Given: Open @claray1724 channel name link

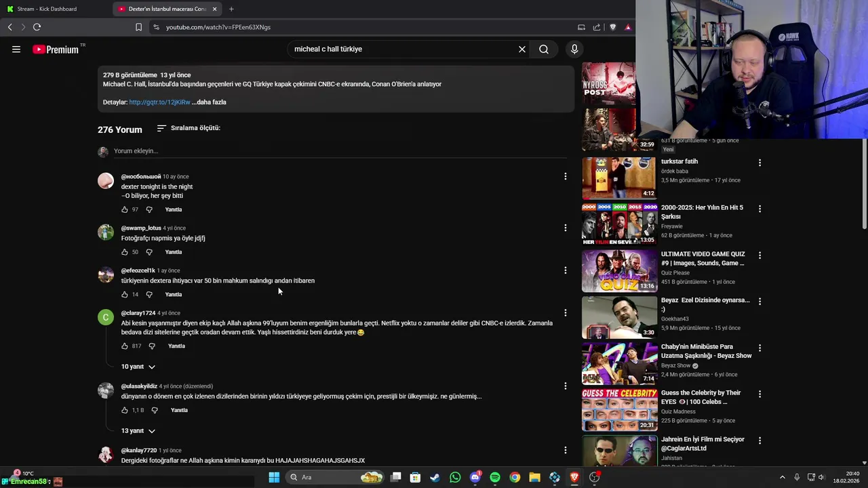Looking at the screenshot, I should click(x=138, y=313).
